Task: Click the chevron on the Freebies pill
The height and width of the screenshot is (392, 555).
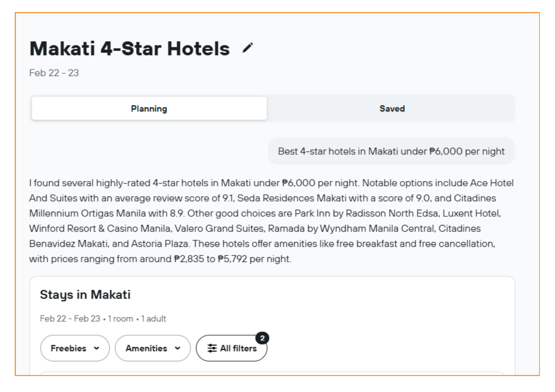Action: [x=96, y=349]
